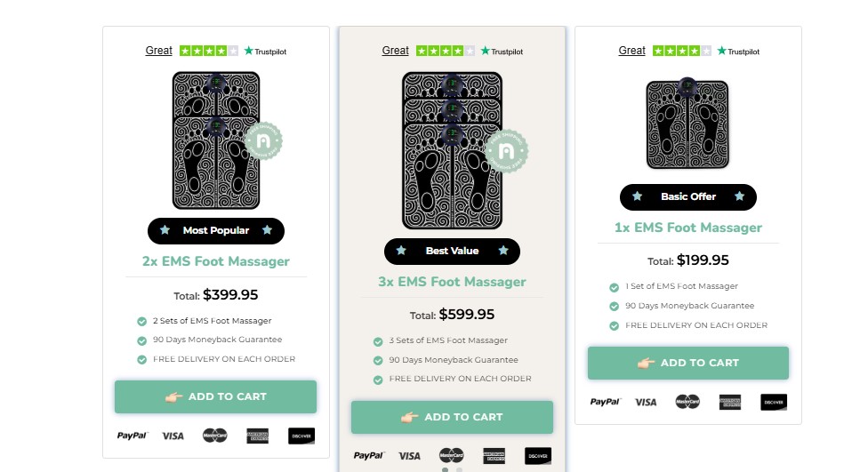Click Mastercard icon under the 1x offer

pos(687,402)
